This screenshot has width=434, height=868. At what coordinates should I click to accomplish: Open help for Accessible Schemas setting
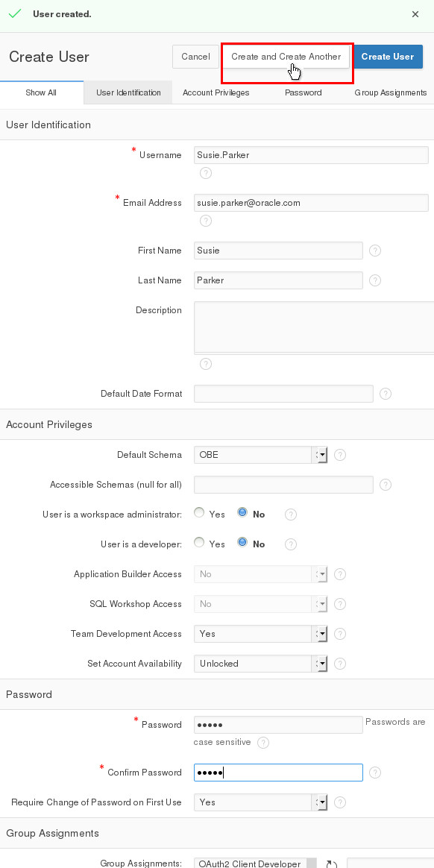(385, 485)
